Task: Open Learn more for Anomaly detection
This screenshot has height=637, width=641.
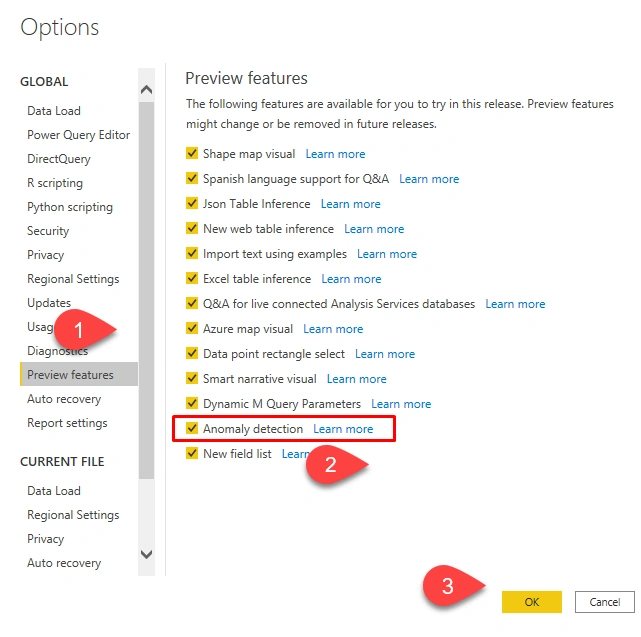Action: 343,429
